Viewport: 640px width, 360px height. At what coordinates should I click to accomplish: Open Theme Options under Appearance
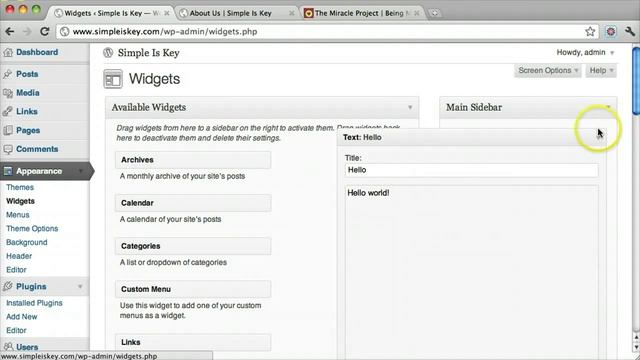pyautogui.click(x=32, y=229)
